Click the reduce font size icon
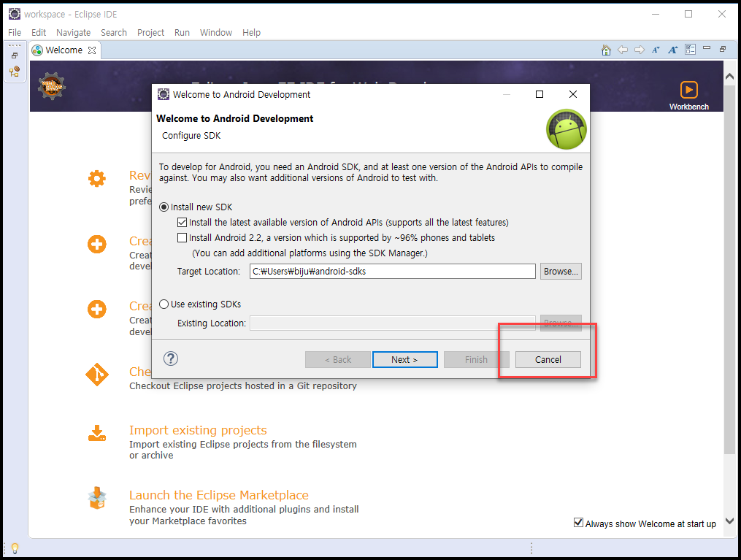 click(x=656, y=50)
